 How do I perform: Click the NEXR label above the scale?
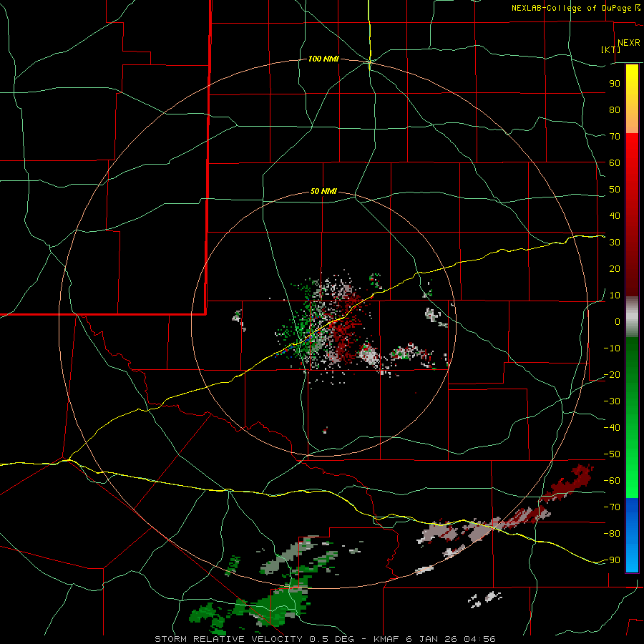629,43
